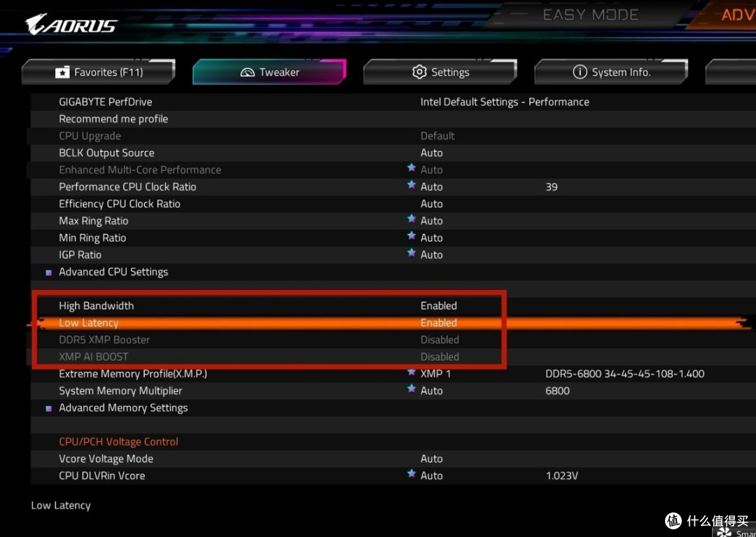Open Extreme Memory Profile XMP 1 dropdown
The image size is (756, 537).
click(x=435, y=374)
